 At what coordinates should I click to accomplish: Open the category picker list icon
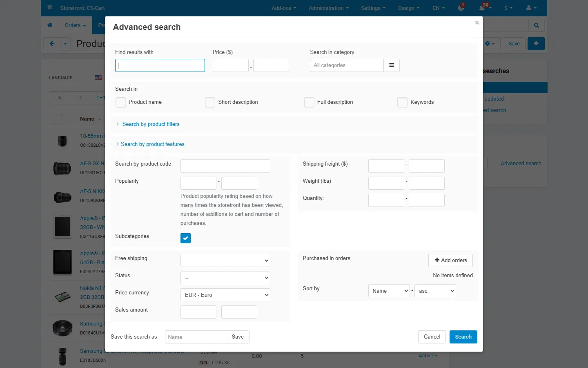[392, 65]
